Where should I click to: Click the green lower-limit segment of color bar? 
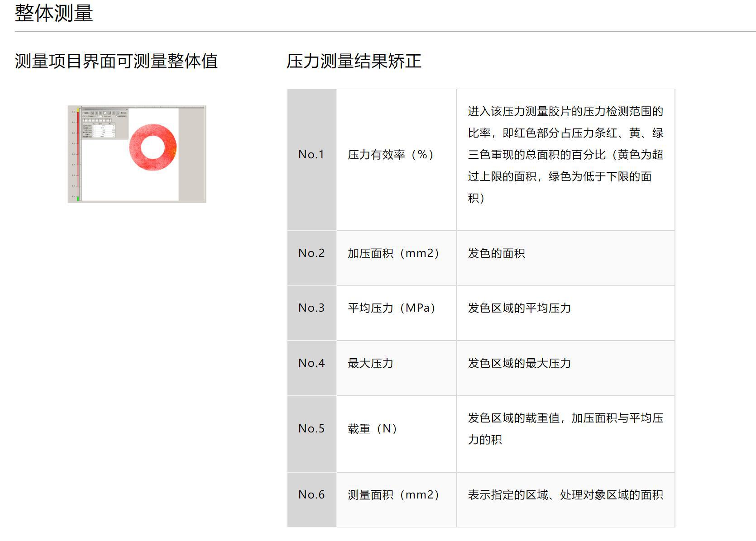coord(78,198)
